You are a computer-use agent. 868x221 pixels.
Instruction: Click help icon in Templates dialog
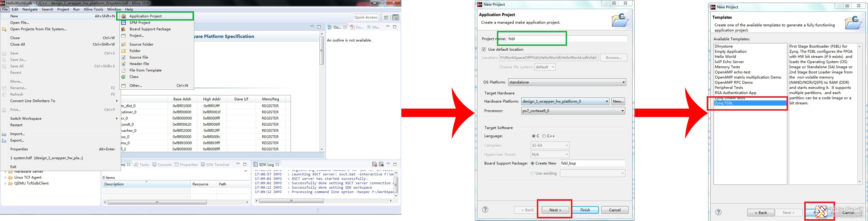[718, 212]
